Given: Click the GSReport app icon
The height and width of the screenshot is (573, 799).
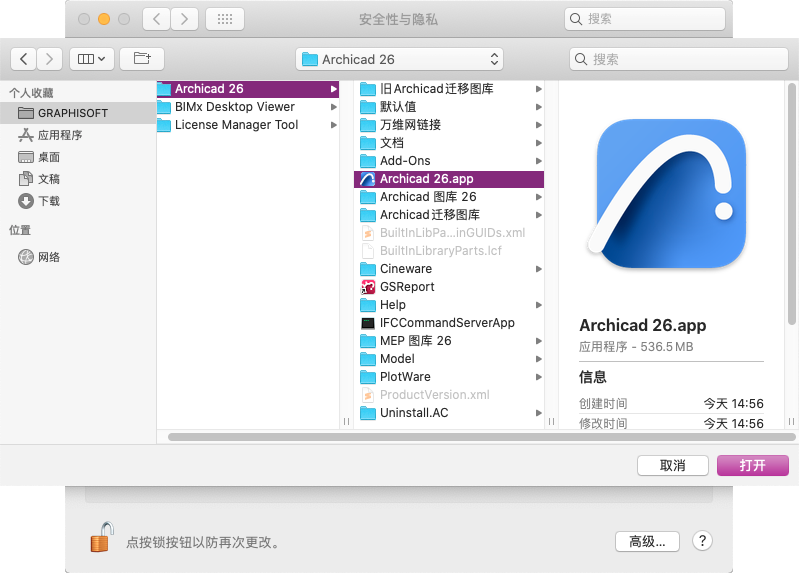Looking at the screenshot, I should (368, 287).
